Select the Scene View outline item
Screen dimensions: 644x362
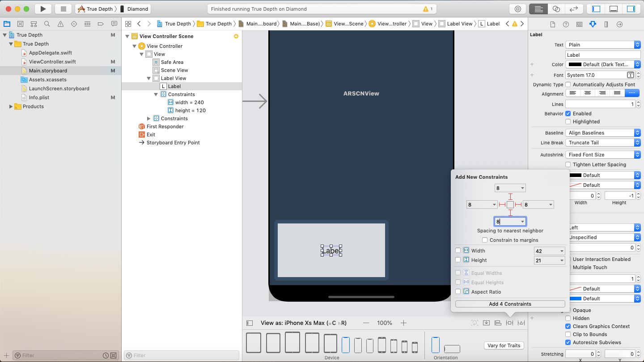(174, 70)
